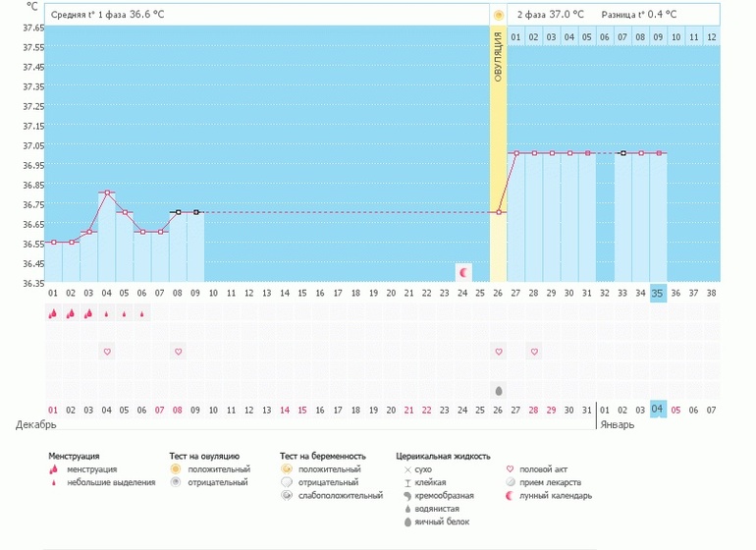The height and width of the screenshot is (550, 756).
Task: Click the 'сухо' cross legend icon
Action: point(407,469)
